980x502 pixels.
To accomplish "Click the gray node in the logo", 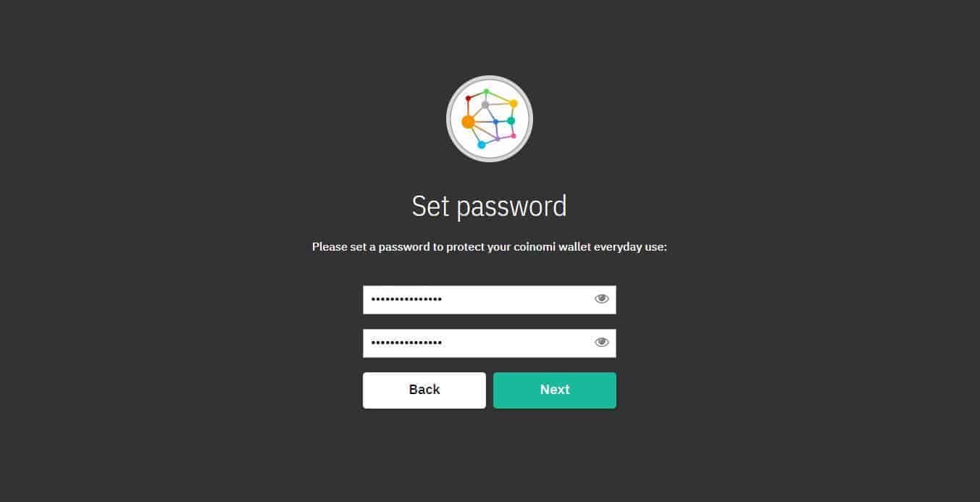I will coord(485,105).
